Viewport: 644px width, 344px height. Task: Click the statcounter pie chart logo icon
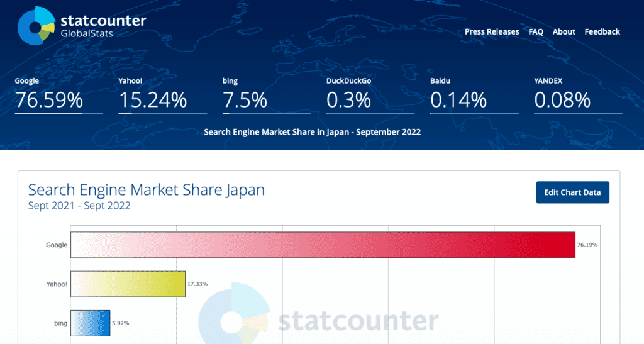click(36, 26)
